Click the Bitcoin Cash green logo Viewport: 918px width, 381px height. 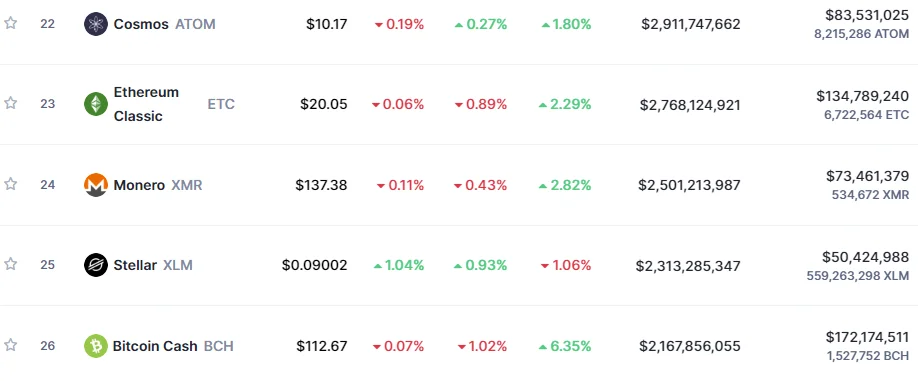point(96,346)
